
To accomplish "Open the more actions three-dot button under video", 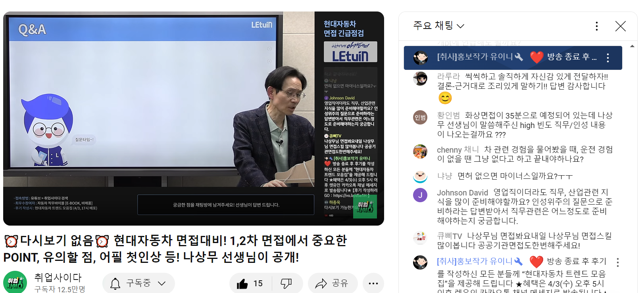I will (x=373, y=283).
